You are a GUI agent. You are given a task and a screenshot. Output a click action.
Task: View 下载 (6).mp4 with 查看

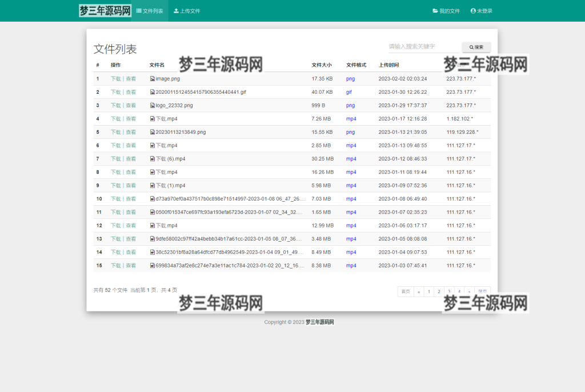[131, 159]
